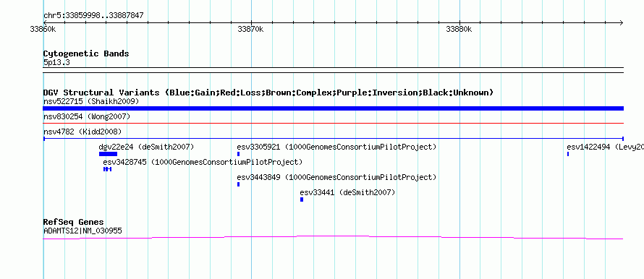Image resolution: width=644 pixels, height=279 pixels.
Task: Click the esv33441 blue marker
Action: 302,199
